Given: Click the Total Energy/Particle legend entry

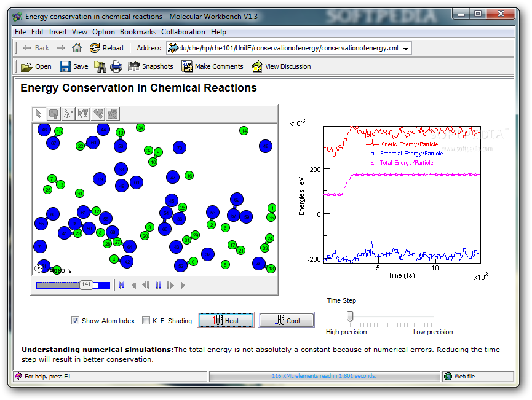Looking at the screenshot, I should (400, 163).
